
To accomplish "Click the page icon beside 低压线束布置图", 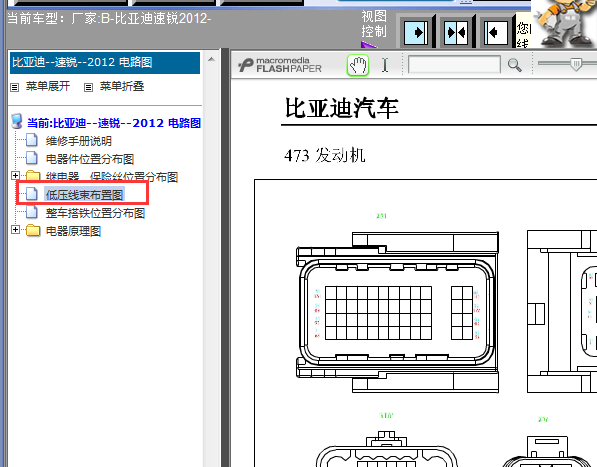I will pyautogui.click(x=32, y=194).
